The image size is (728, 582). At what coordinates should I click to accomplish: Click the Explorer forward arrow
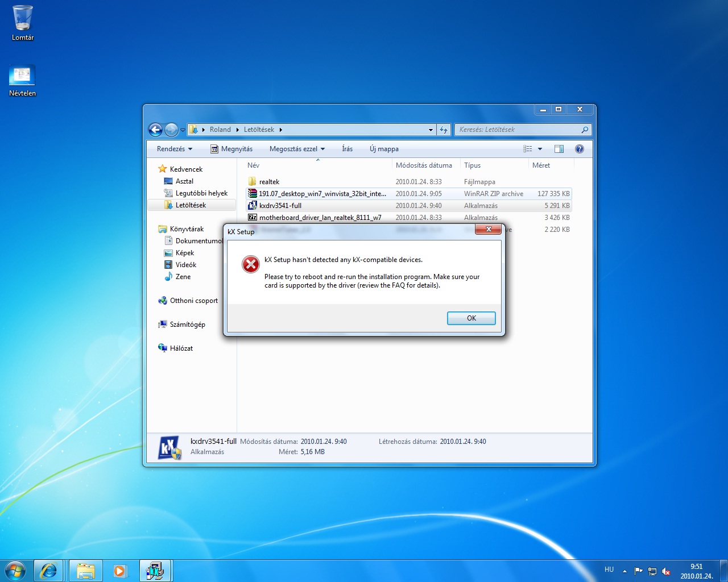click(171, 130)
